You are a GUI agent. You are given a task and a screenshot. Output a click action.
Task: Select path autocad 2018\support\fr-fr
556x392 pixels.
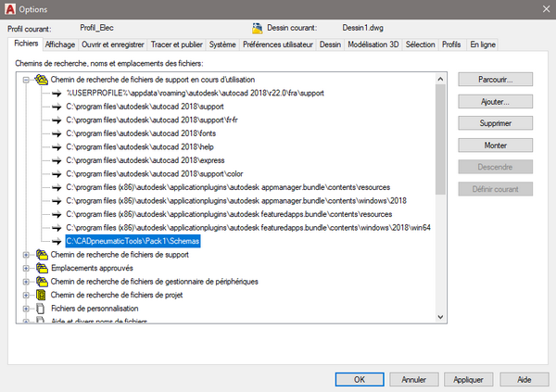pos(152,120)
